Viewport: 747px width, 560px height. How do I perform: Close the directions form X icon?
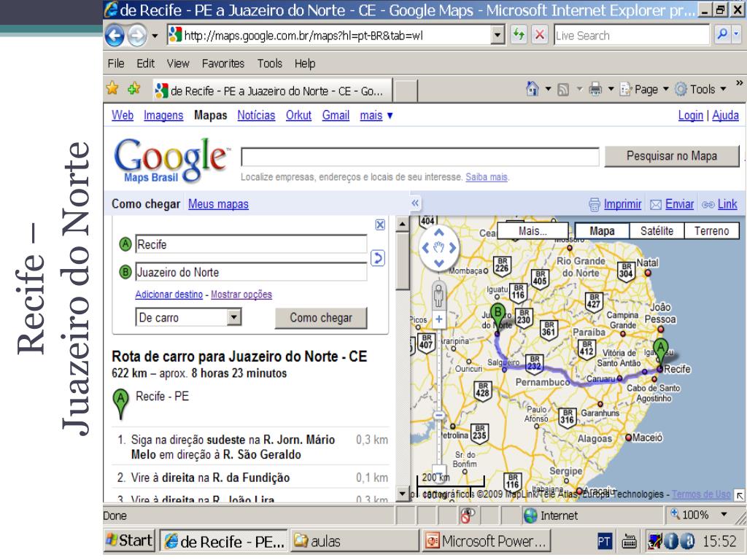pos(380,225)
